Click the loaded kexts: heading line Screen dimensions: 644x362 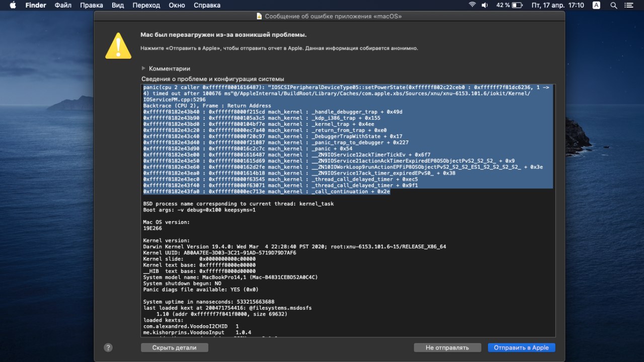[164, 320]
